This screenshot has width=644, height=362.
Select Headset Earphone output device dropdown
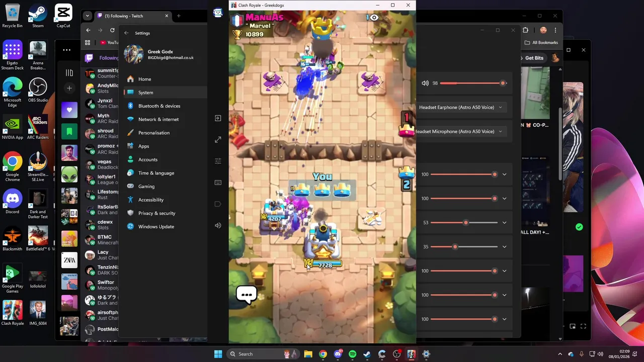(460, 107)
